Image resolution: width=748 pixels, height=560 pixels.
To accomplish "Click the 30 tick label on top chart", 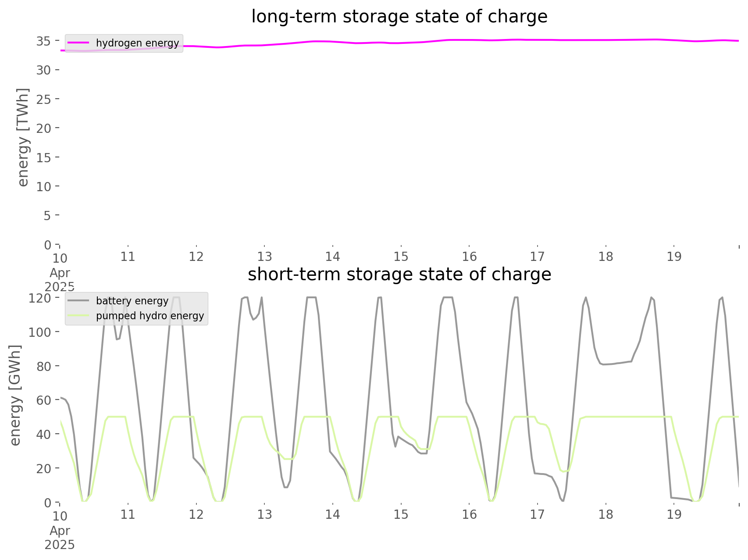I will click(x=44, y=70).
